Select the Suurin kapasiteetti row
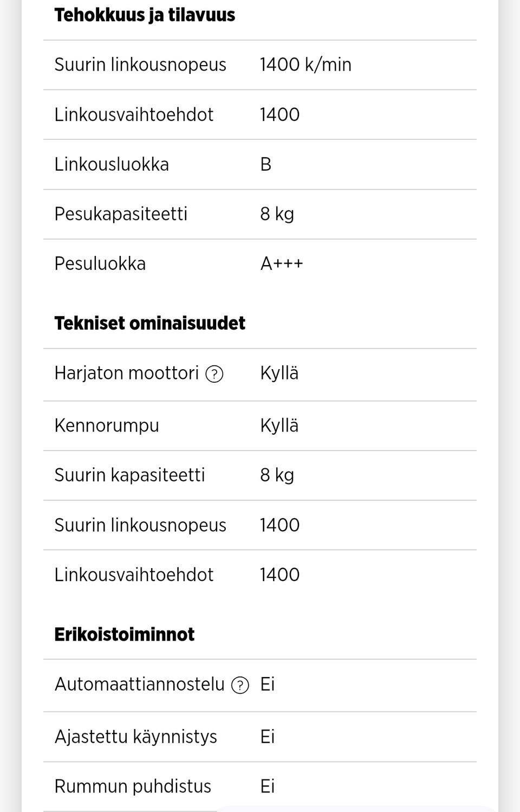The image size is (520, 812). (129, 475)
